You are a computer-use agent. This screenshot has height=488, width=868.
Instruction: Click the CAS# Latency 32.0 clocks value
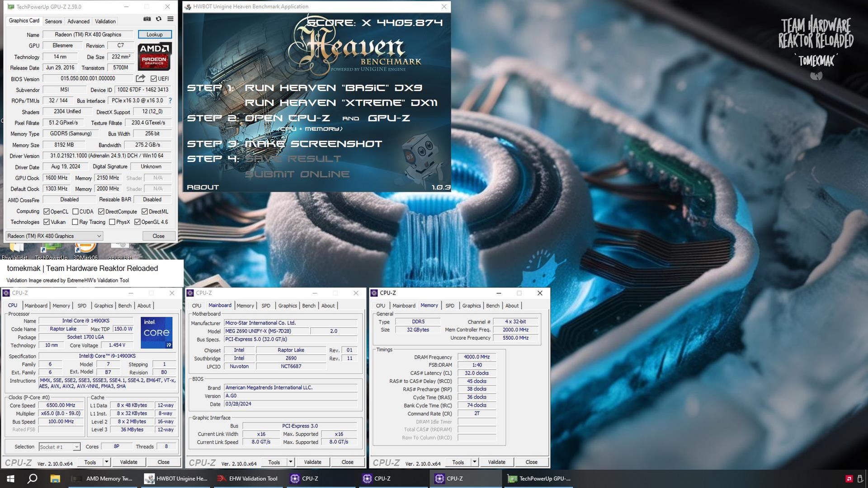click(476, 373)
